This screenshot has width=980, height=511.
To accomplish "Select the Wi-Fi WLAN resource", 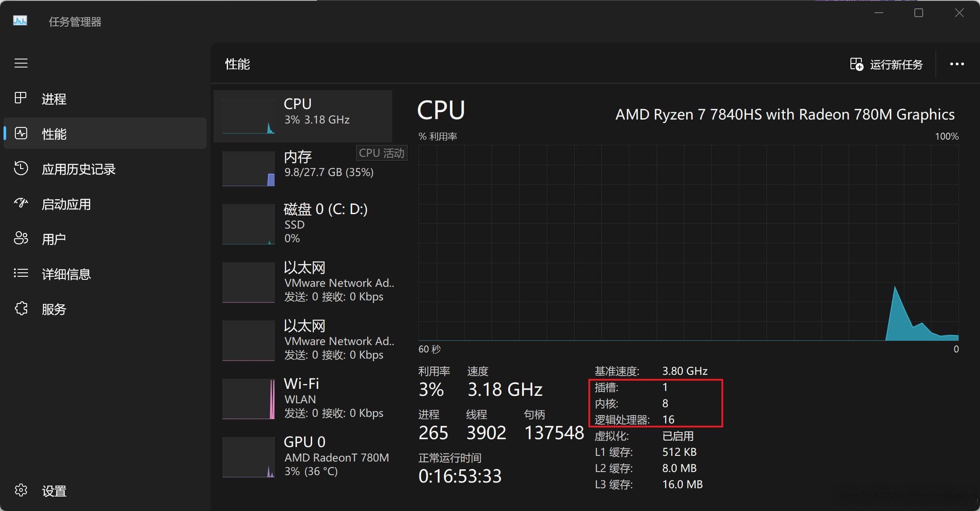I will pos(303,398).
